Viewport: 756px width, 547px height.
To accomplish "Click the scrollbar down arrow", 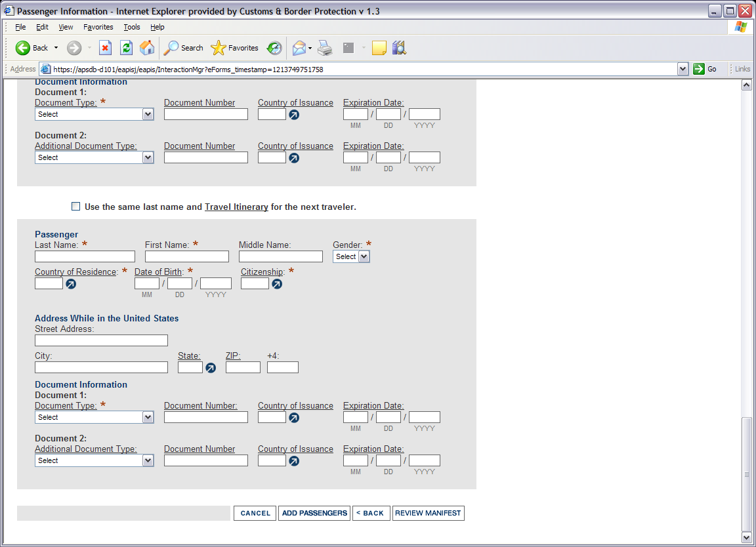I will 746,537.
